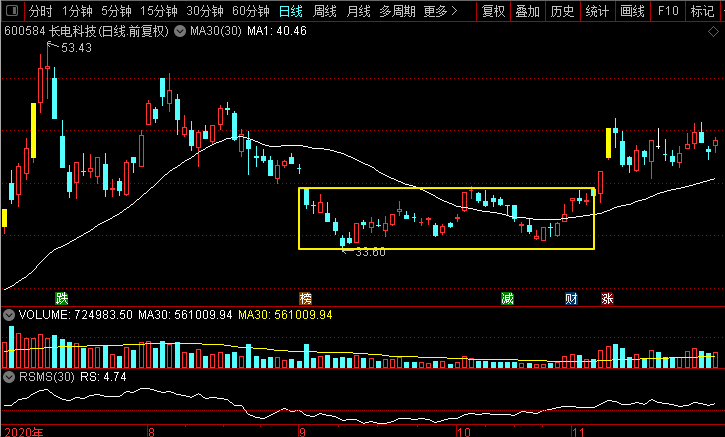
Task: Click the RS: 4.74 readout
Action: 103,377
